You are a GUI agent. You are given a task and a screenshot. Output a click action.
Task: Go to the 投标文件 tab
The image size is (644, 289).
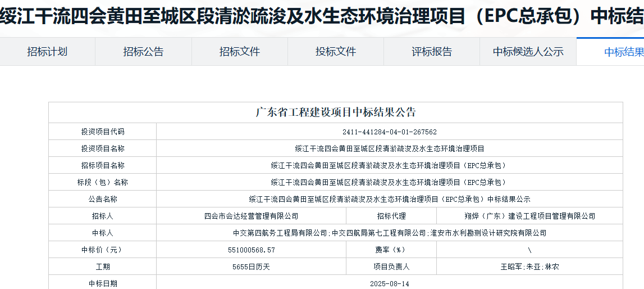tap(336, 52)
